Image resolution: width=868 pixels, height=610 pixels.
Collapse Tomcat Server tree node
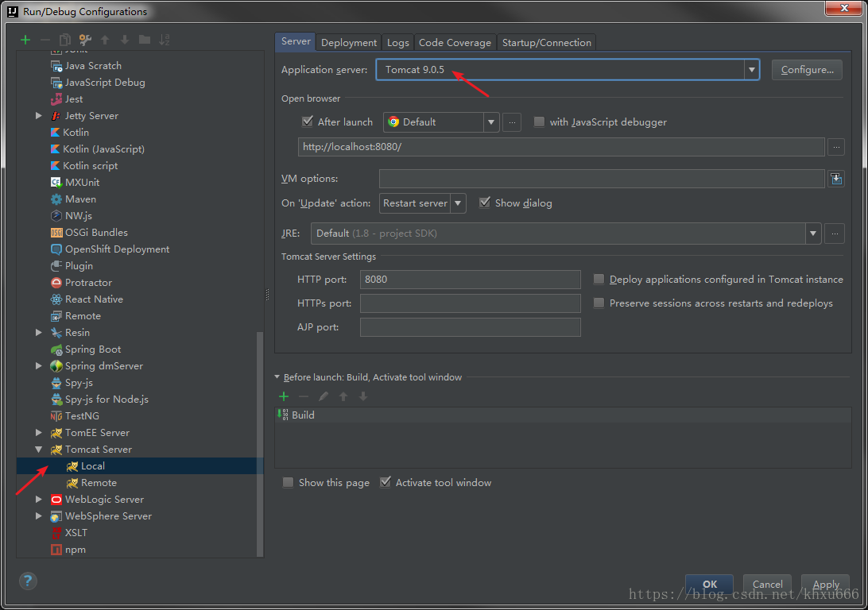(39, 449)
